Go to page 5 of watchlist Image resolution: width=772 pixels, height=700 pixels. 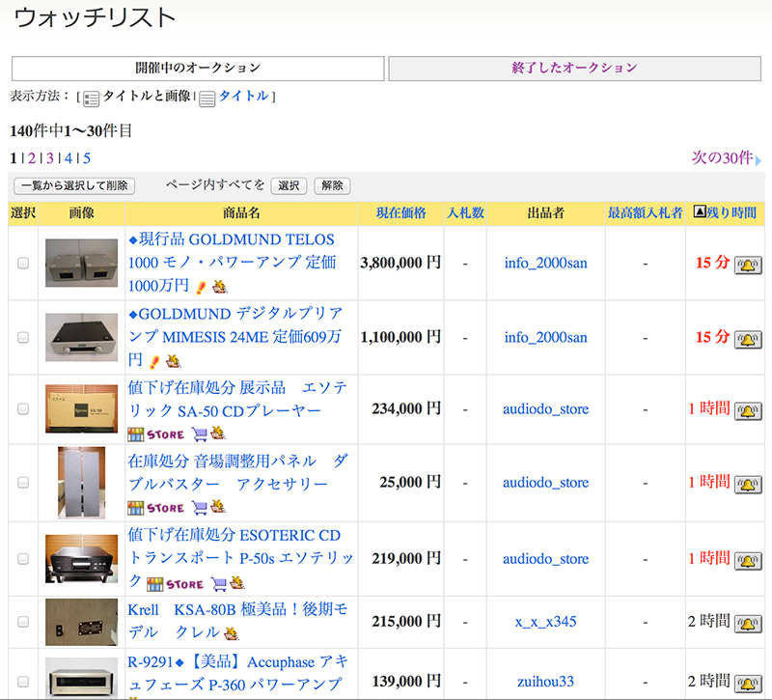87,158
